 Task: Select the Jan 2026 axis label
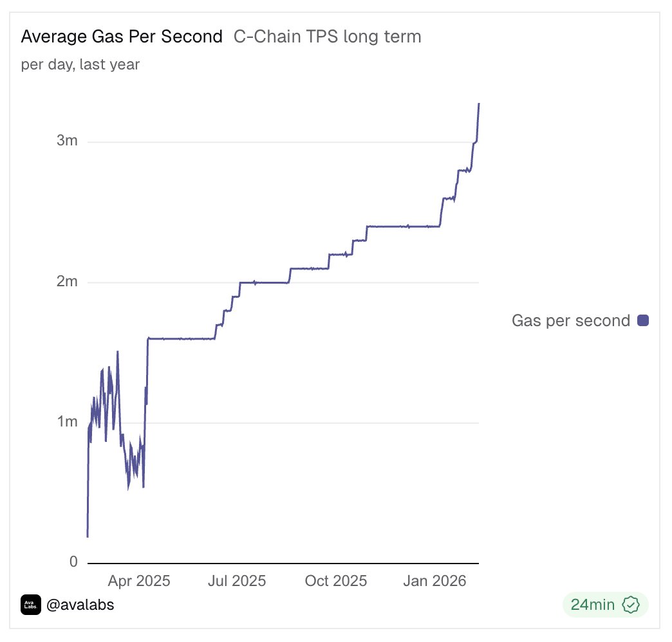[434, 581]
